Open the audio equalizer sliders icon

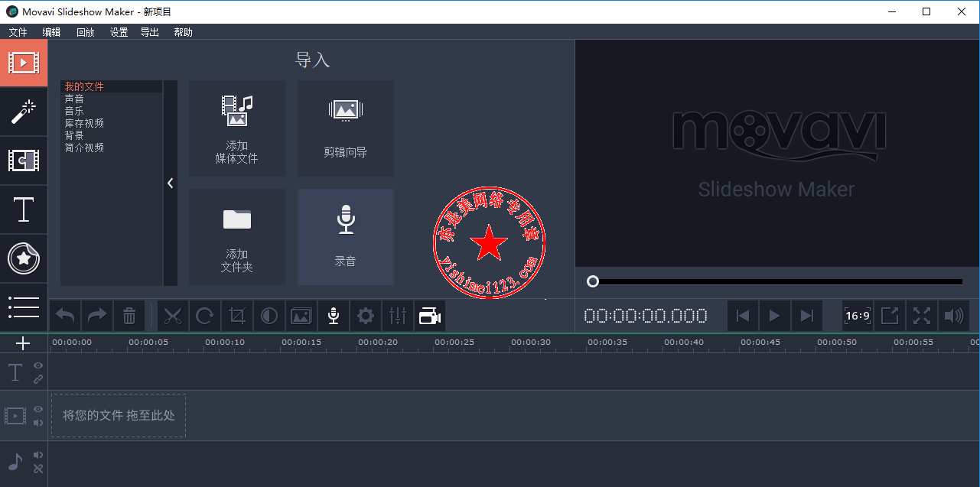[x=398, y=316]
